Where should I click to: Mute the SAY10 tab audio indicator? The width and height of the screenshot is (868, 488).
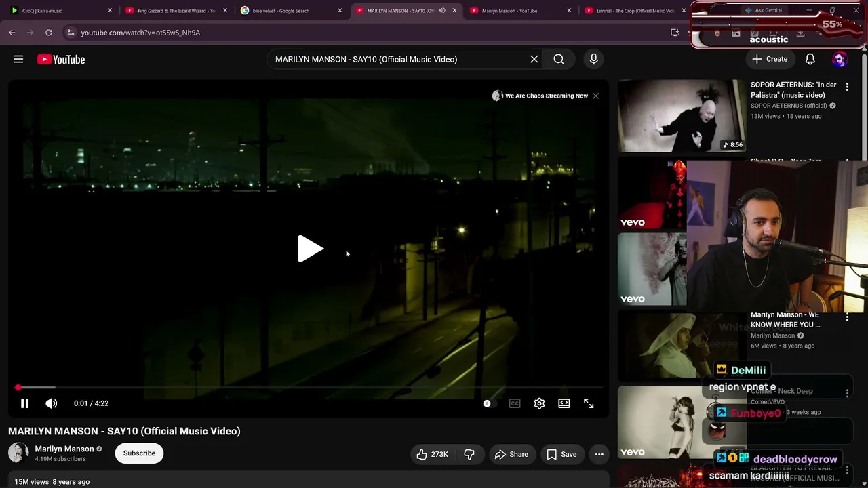[x=442, y=11]
